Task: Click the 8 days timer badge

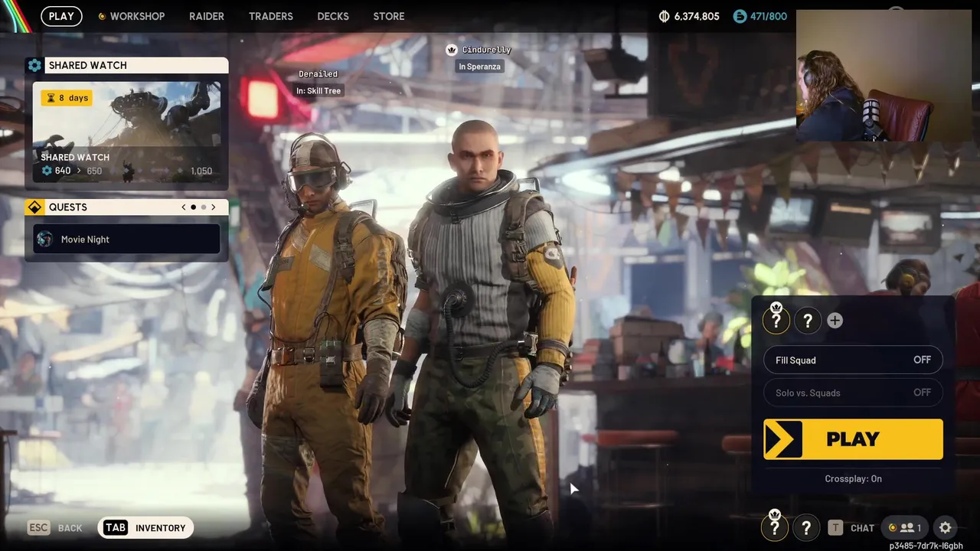Action: pos(67,98)
